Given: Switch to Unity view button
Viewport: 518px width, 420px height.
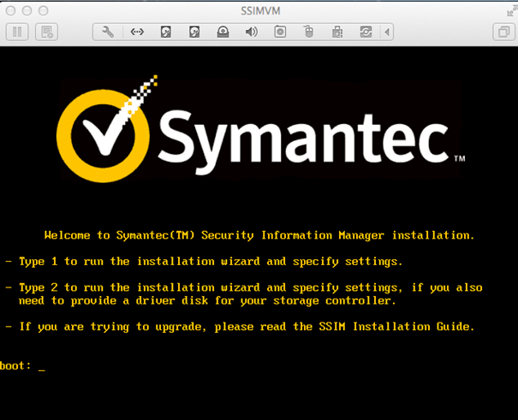Looking at the screenshot, I should (x=503, y=32).
